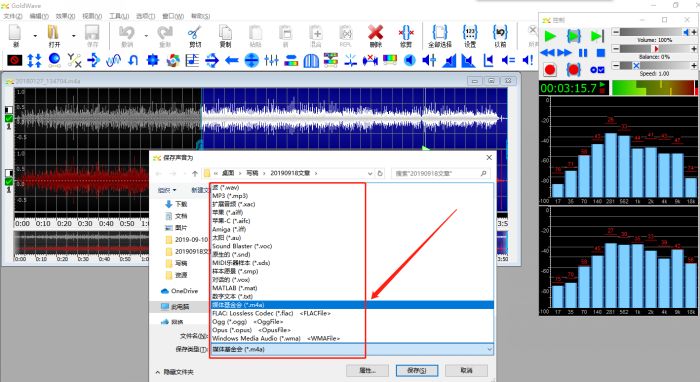Screen dimensions: 700x382
Task: Click the 全部选择 (Select All) icon
Action: (x=440, y=36)
